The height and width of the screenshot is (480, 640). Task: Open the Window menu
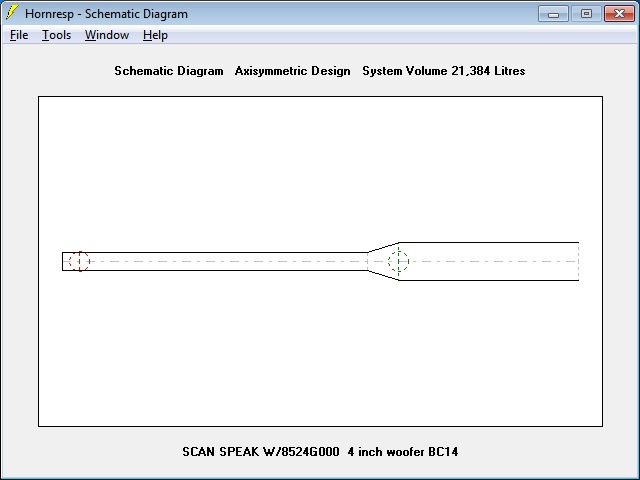click(107, 35)
